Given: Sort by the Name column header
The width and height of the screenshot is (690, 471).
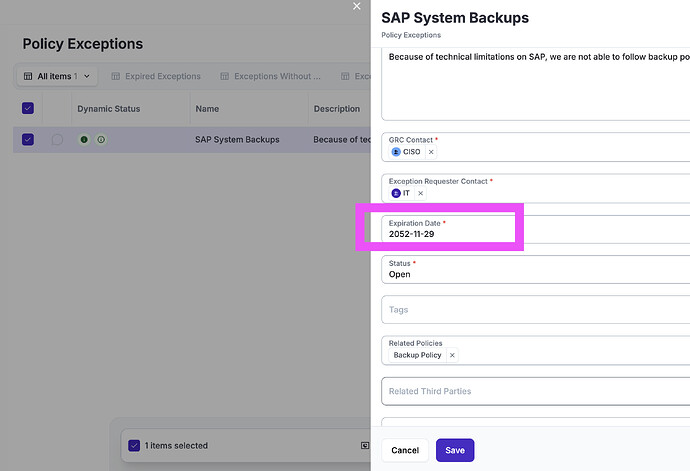Looking at the screenshot, I should coord(207,109).
